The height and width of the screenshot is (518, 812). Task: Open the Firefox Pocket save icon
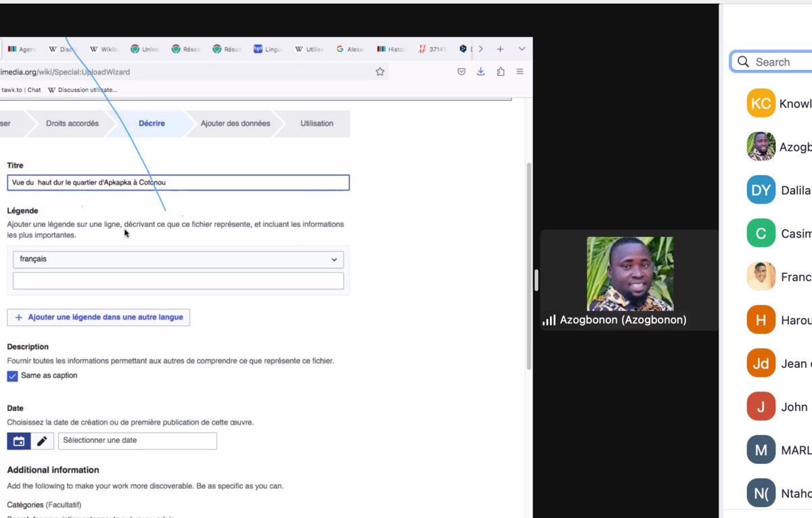pos(461,72)
